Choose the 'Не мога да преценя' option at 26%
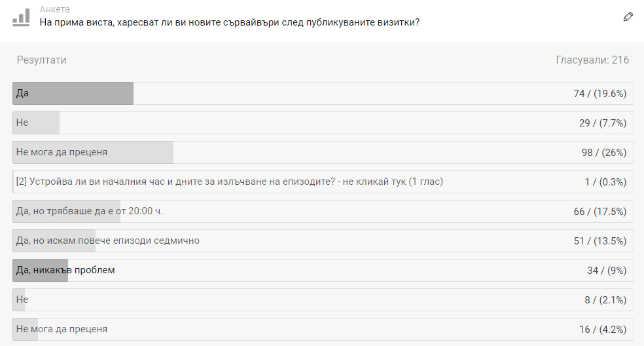The width and height of the screenshot is (644, 346). pyautogui.click(x=323, y=152)
